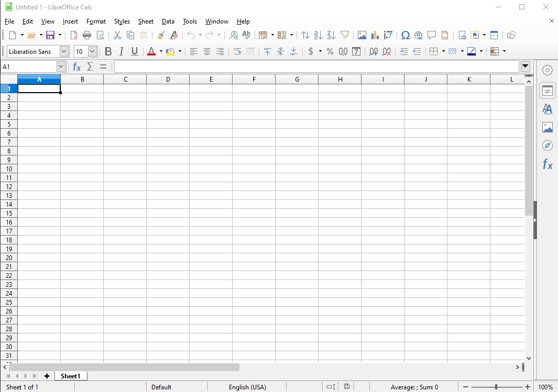Image resolution: width=558 pixels, height=392 pixels.
Task: Insert Comment speech bubble icon
Action: click(432, 35)
